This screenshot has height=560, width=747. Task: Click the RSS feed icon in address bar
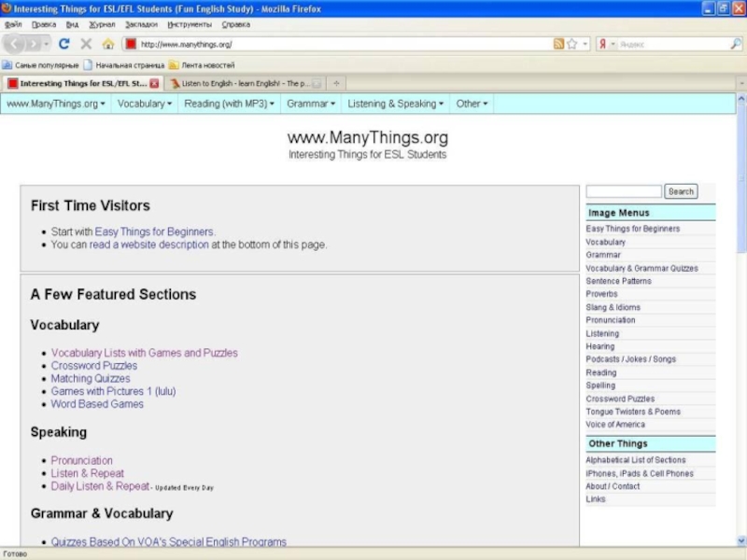558,44
